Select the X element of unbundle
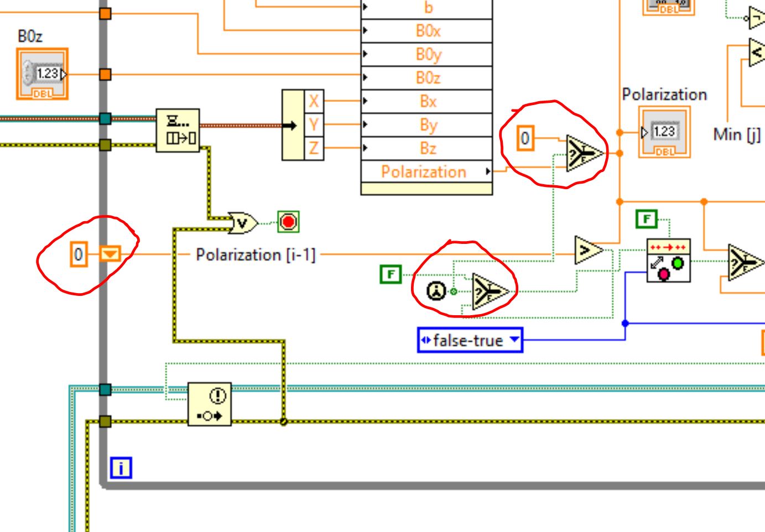 coord(314,101)
